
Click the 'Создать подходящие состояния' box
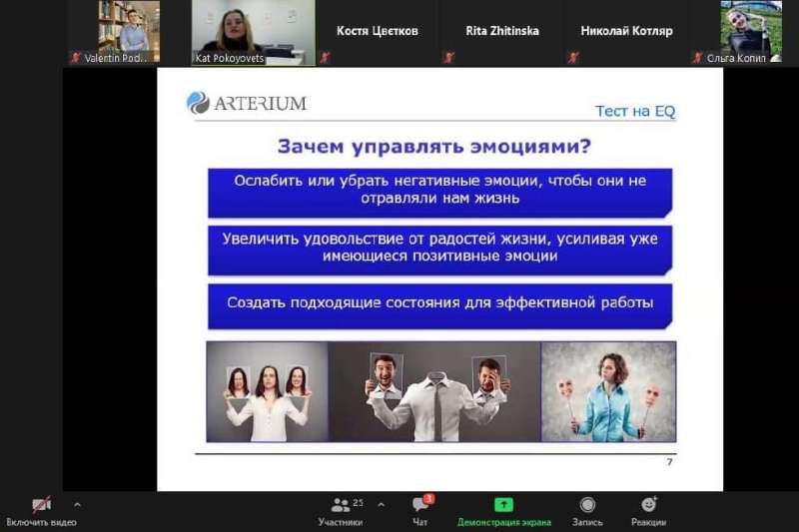[x=439, y=306]
